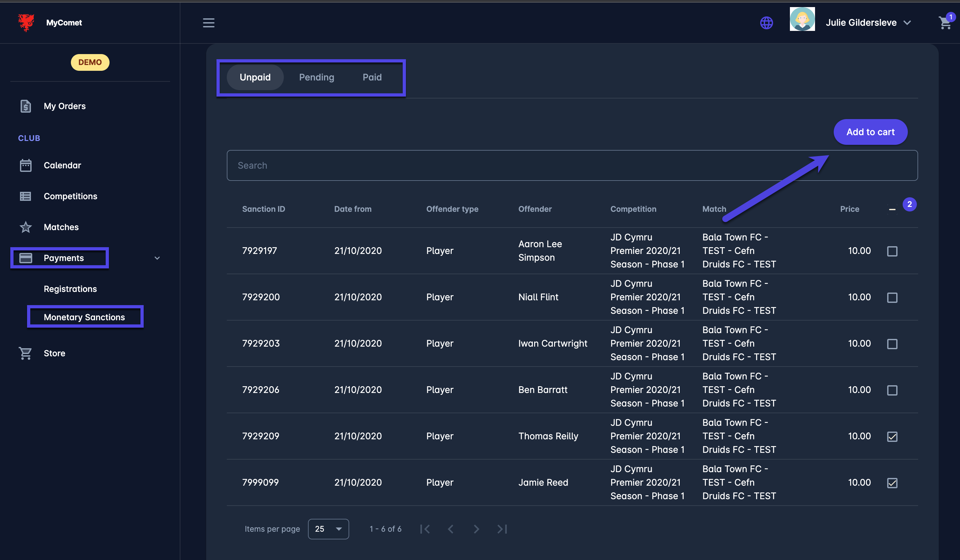
Task: Open Competitions list icon
Action: click(25, 196)
